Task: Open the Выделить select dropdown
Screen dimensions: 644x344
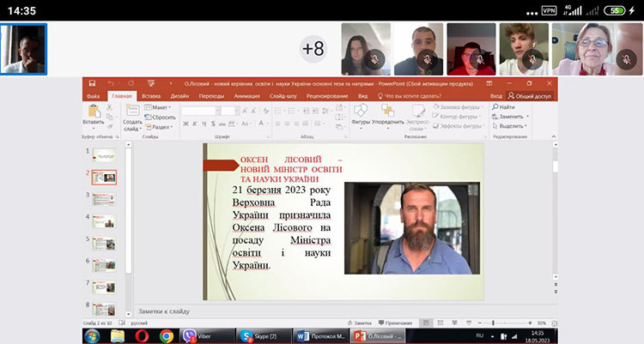Action: click(x=512, y=125)
